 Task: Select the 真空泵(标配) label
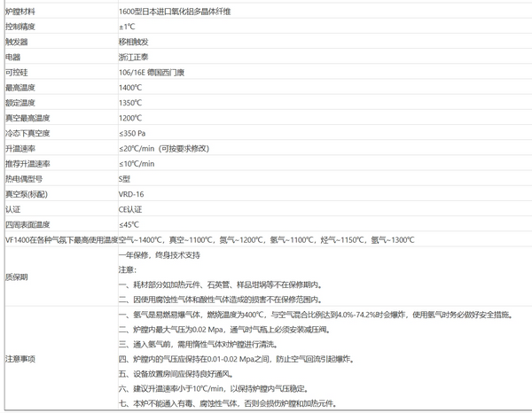tap(27, 194)
